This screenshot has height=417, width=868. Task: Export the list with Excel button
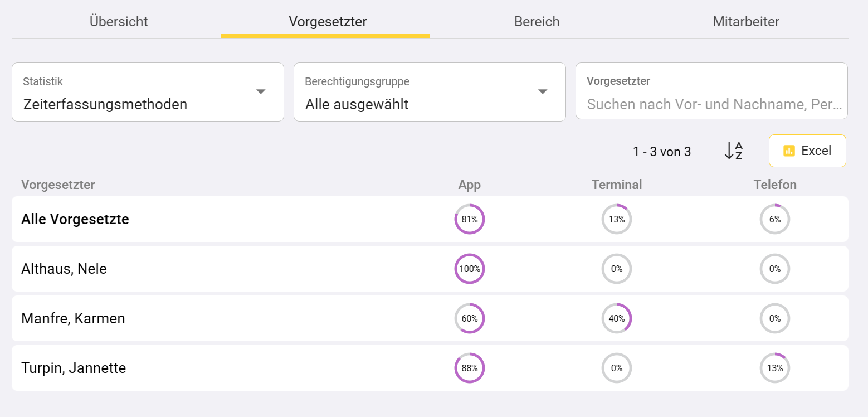tap(807, 151)
